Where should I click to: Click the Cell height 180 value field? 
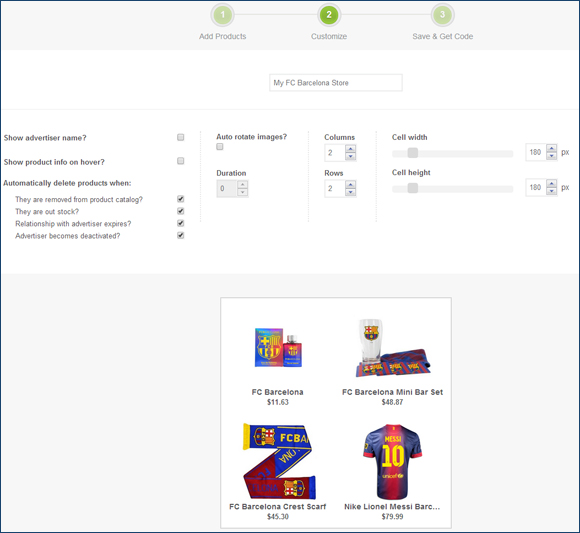(536, 187)
